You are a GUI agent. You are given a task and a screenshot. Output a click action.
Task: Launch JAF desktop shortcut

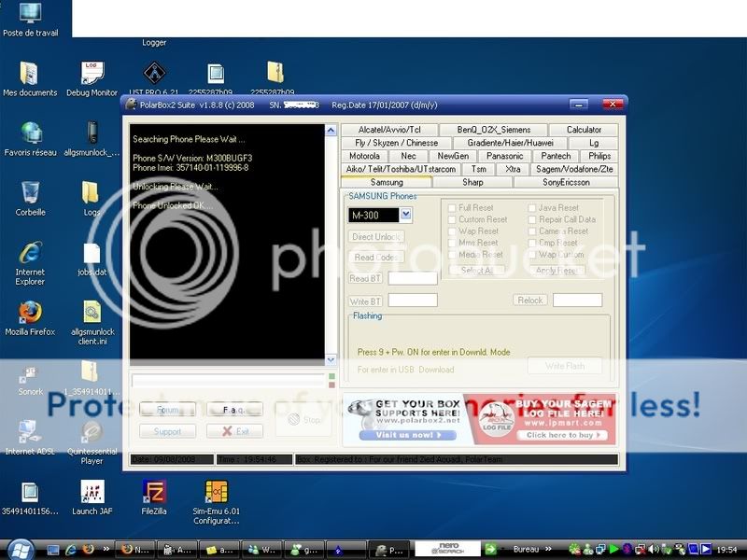pyautogui.click(x=92, y=497)
